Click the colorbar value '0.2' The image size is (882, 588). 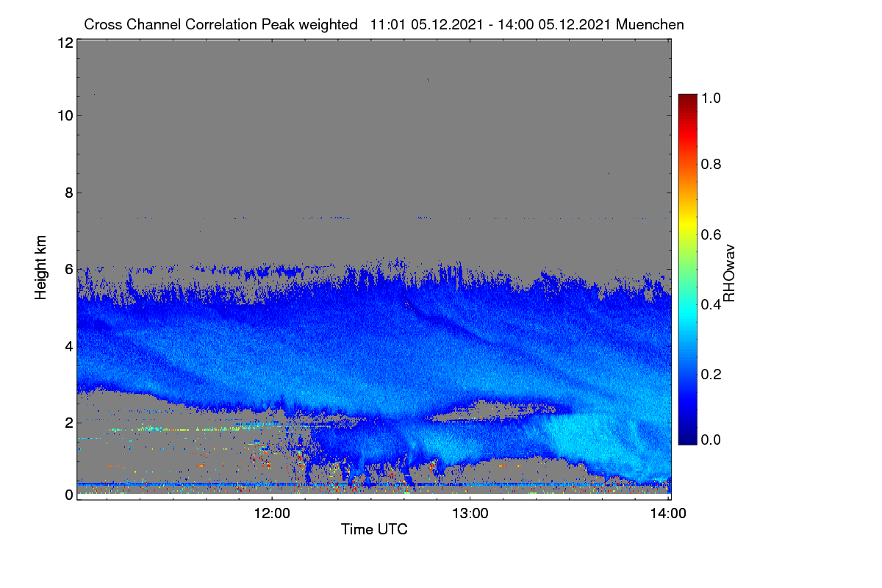coord(712,373)
